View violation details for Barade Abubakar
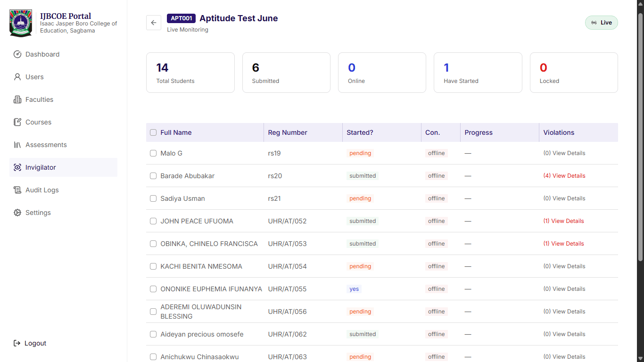Screen dimensions: 644x362 (564, 176)
